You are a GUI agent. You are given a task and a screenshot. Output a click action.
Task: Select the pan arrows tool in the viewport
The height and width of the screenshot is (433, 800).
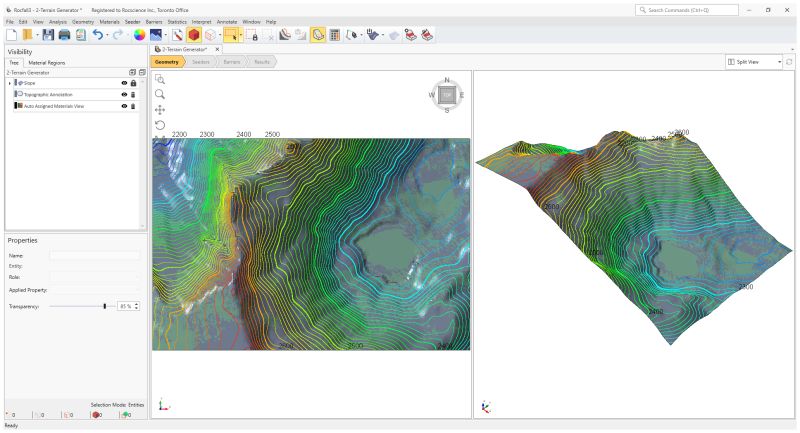click(x=160, y=110)
